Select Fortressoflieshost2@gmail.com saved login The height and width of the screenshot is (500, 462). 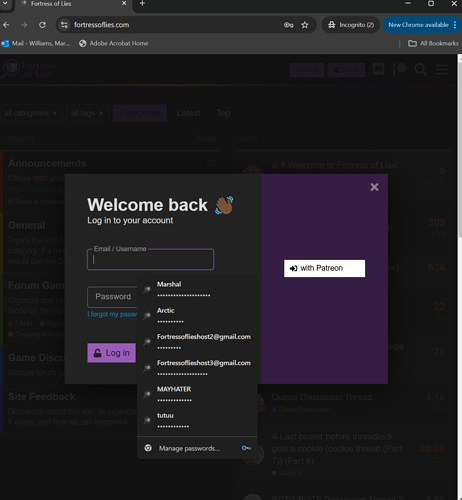(197, 342)
